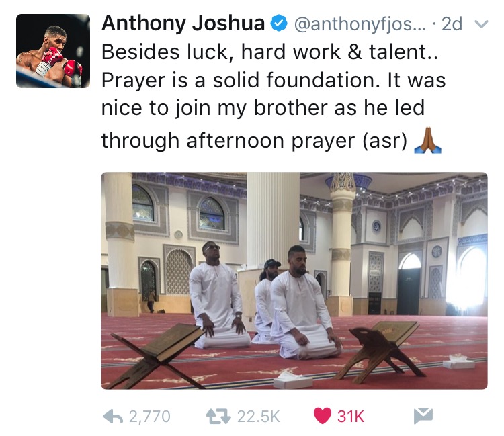
Task: Click the folded hands emoji
Action: coord(427,140)
